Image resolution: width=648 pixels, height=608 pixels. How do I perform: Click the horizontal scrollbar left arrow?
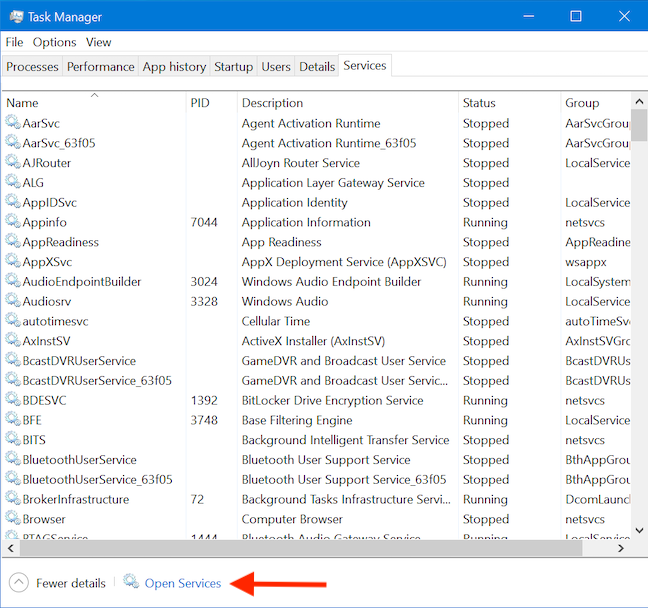11,548
